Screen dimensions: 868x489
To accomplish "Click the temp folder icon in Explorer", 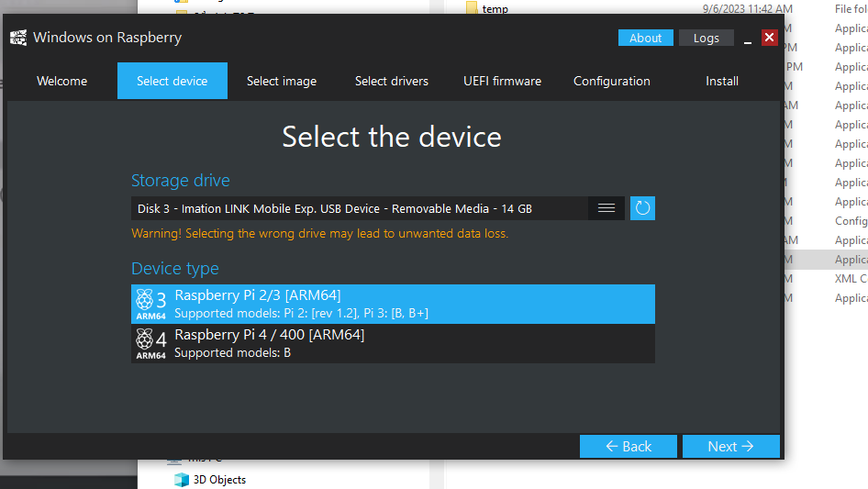I will pyautogui.click(x=472, y=7).
